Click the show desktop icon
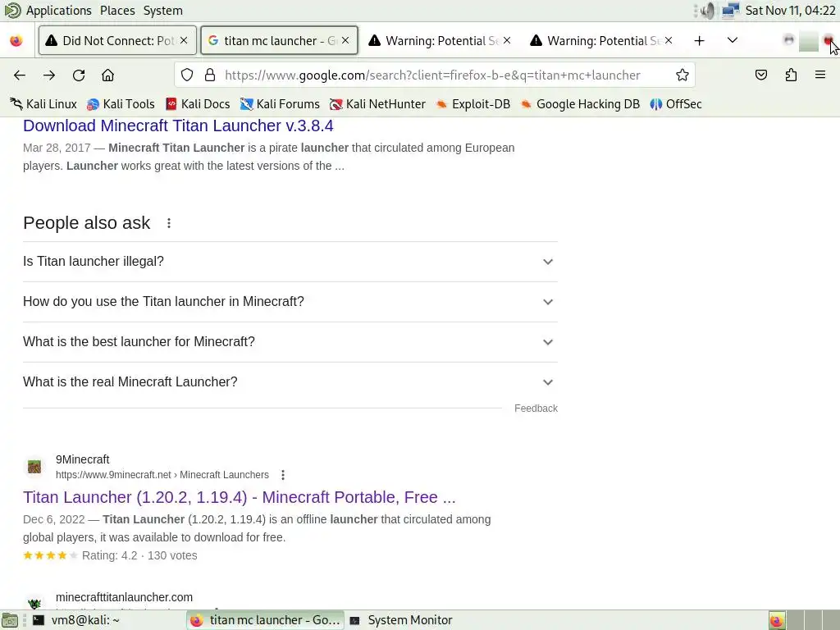Image resolution: width=840 pixels, height=630 pixels. pos(10,620)
